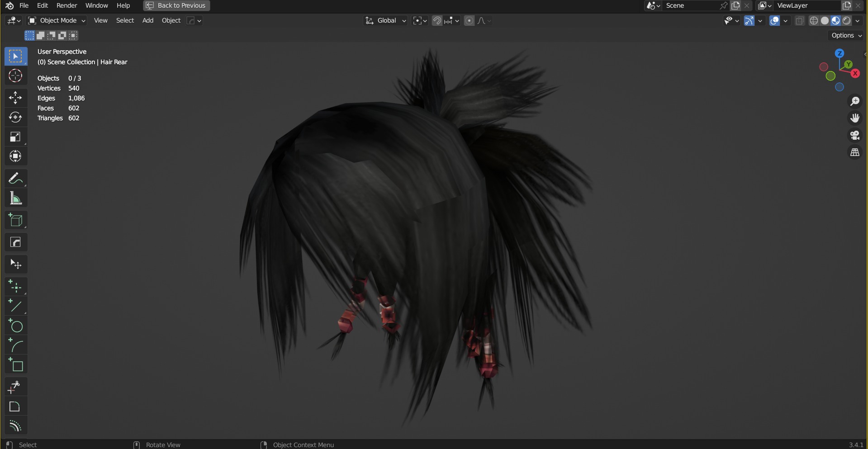Activate the 3D Cursor tool
Screen dimensions: 868x449
pyautogui.click(x=16, y=76)
